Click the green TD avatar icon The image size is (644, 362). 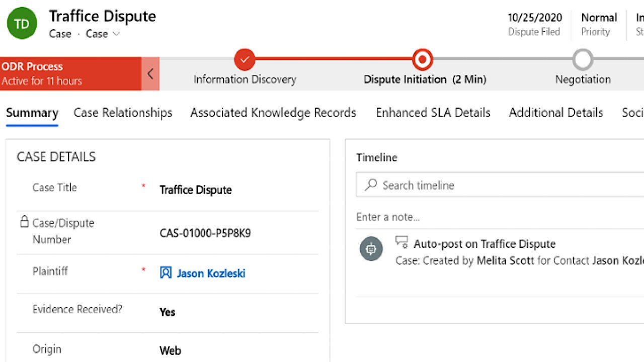click(x=22, y=24)
